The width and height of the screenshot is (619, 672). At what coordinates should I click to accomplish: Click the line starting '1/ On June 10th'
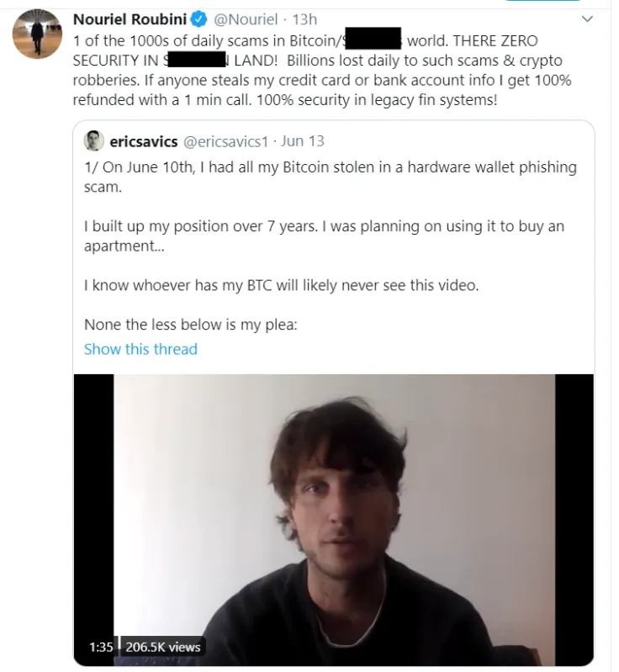click(x=330, y=167)
